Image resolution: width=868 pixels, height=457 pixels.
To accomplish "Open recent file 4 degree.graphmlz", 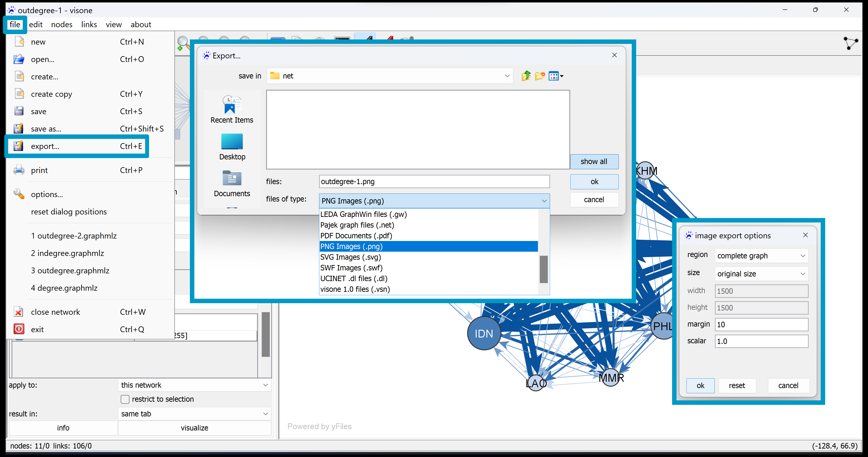I will coord(64,288).
